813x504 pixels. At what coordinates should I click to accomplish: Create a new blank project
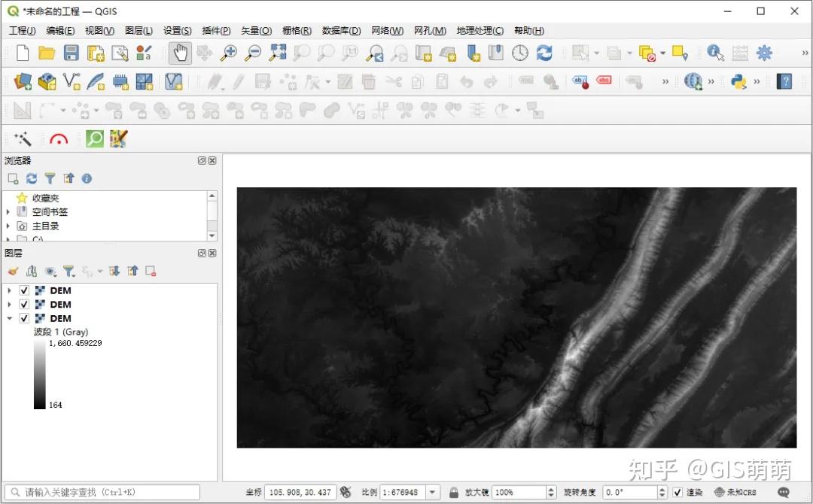23,53
